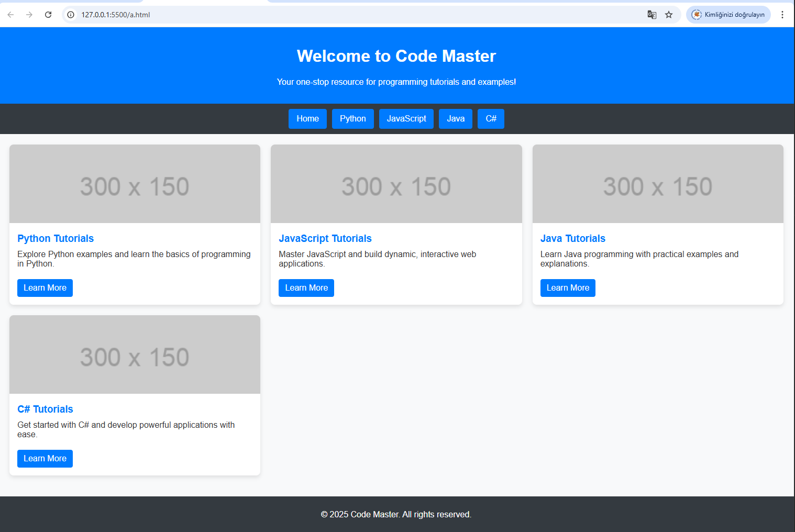Choose C# in the navigation bar
Viewport: 795px width, 532px height.
pos(491,119)
